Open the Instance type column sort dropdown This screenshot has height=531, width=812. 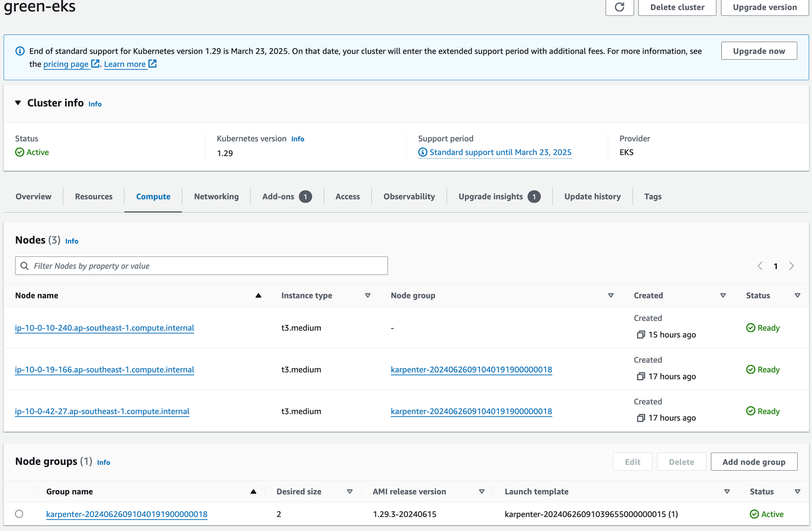click(x=367, y=295)
